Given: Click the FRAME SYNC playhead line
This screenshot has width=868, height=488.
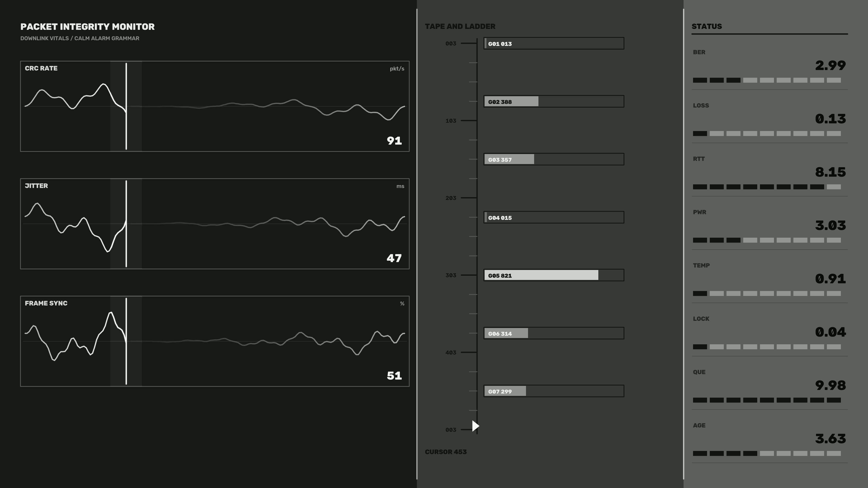Looking at the screenshot, I should (126, 341).
